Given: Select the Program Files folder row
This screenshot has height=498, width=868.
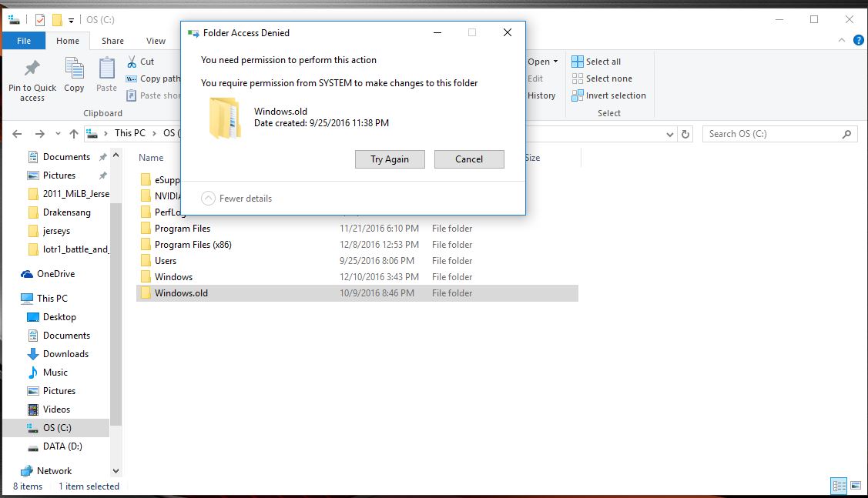Looking at the screenshot, I should click(x=357, y=229).
